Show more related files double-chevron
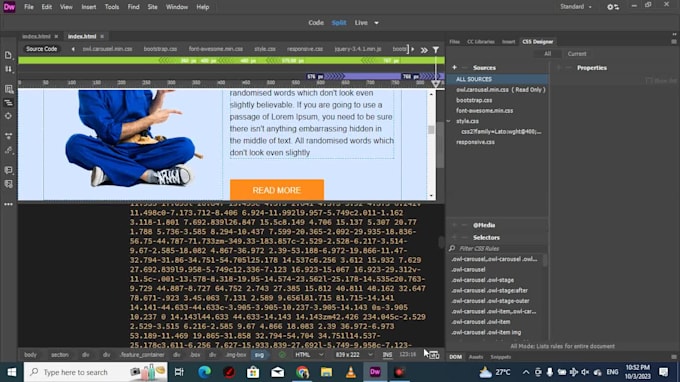This screenshot has height=382, width=680. pyautogui.click(x=424, y=50)
